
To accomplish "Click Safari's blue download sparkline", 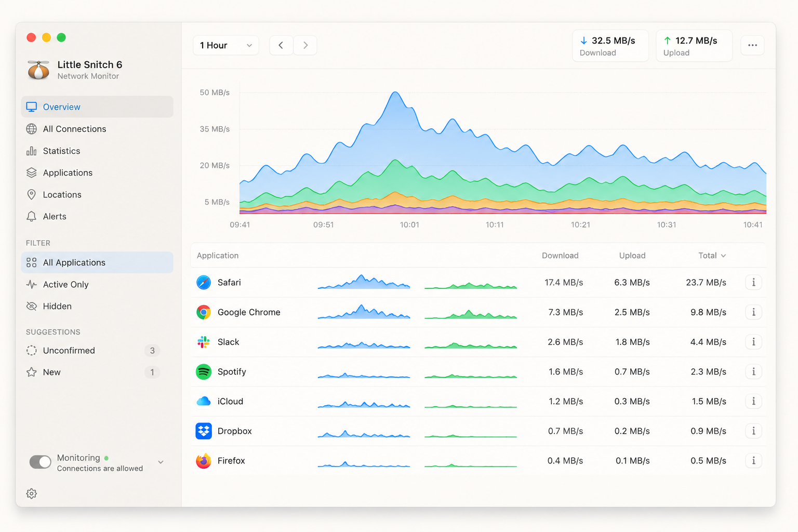I will [x=364, y=282].
